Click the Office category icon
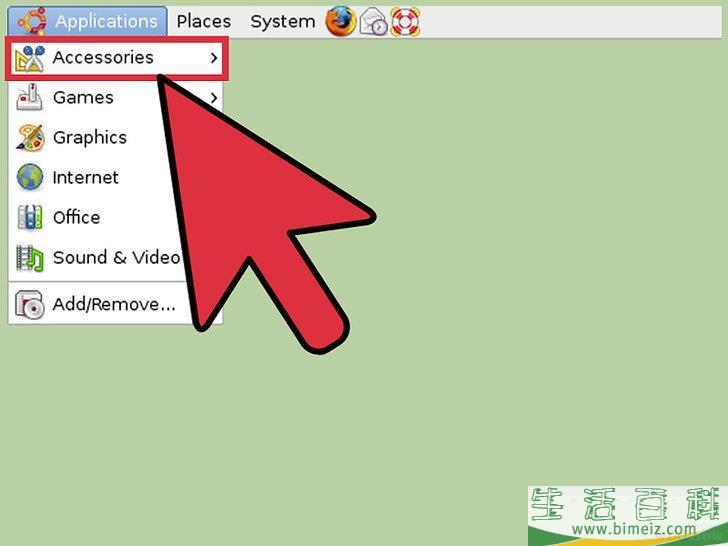The image size is (728, 546). [x=30, y=218]
